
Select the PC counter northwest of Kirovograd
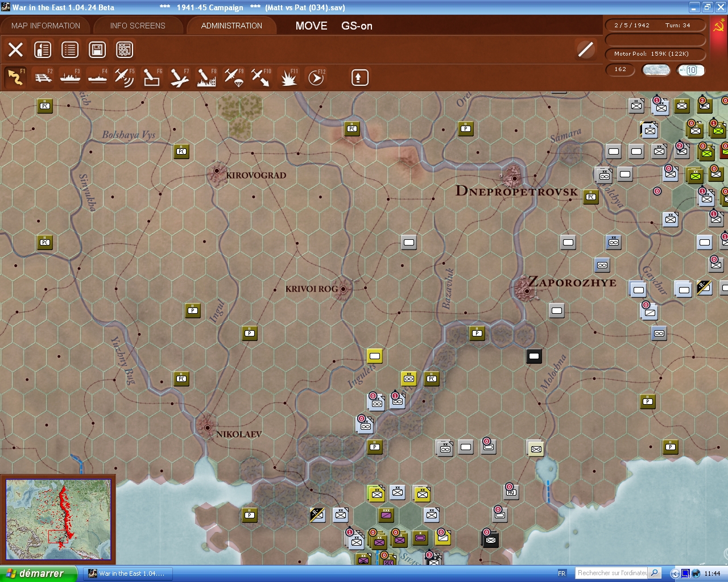[x=181, y=151]
